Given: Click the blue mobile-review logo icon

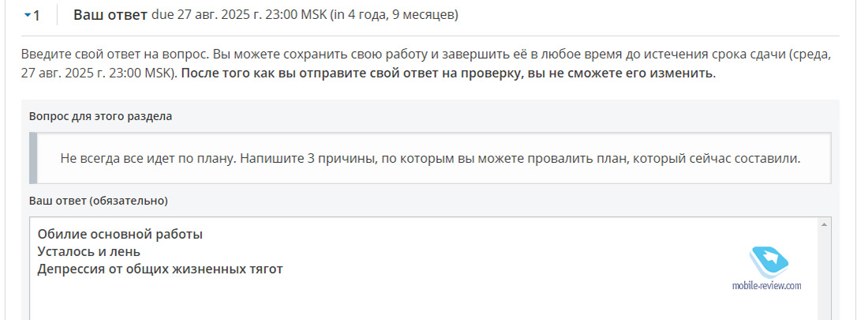Looking at the screenshot, I should coord(769,262).
